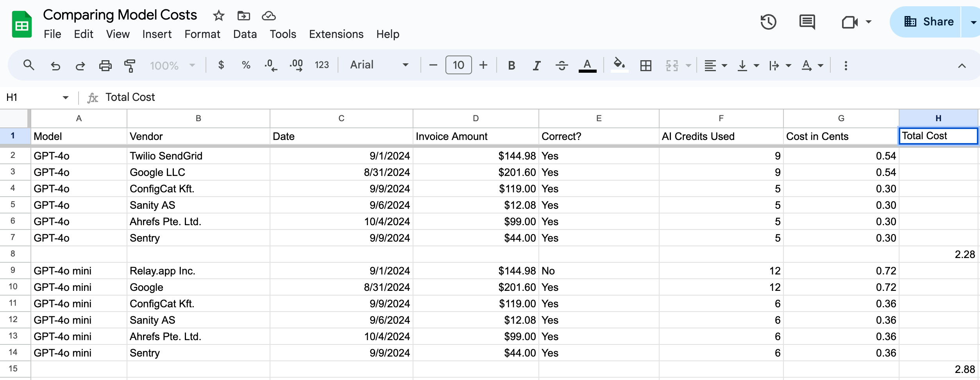Open the borders tool
This screenshot has width=980, height=380.
click(x=646, y=65)
